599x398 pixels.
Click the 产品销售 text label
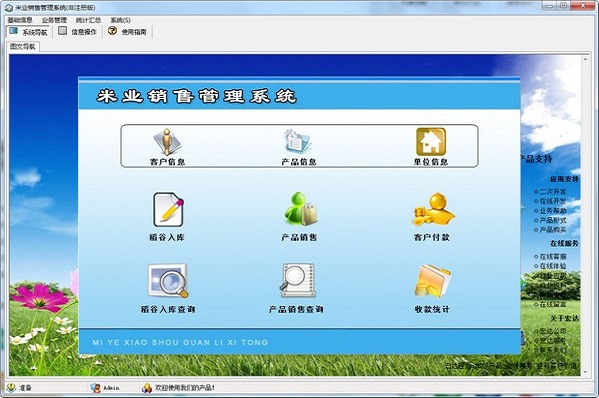coord(299,238)
